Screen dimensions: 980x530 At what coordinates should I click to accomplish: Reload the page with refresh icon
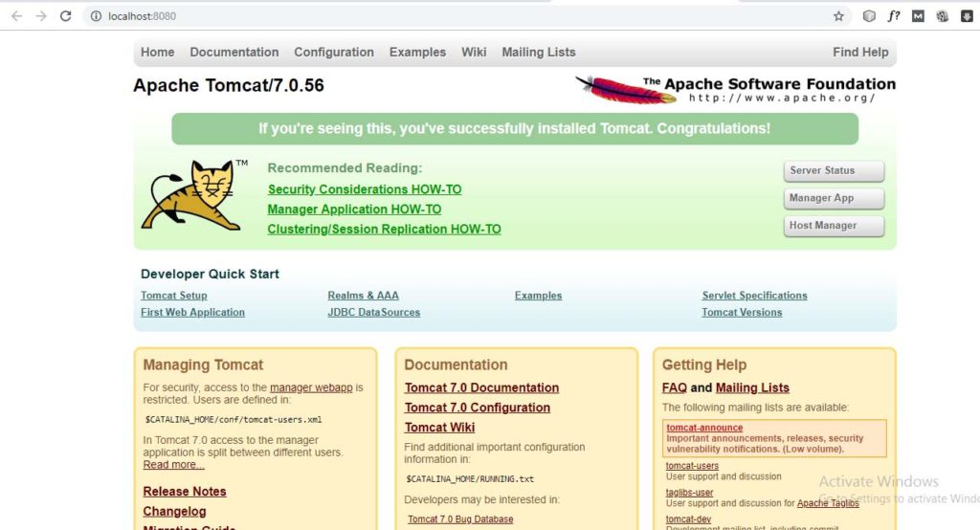tap(66, 16)
